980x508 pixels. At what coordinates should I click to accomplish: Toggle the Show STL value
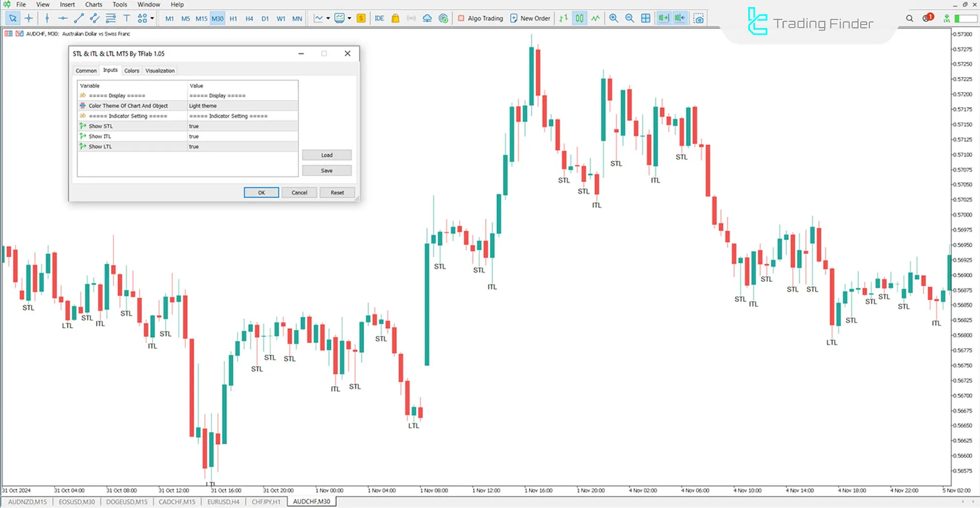pos(242,126)
